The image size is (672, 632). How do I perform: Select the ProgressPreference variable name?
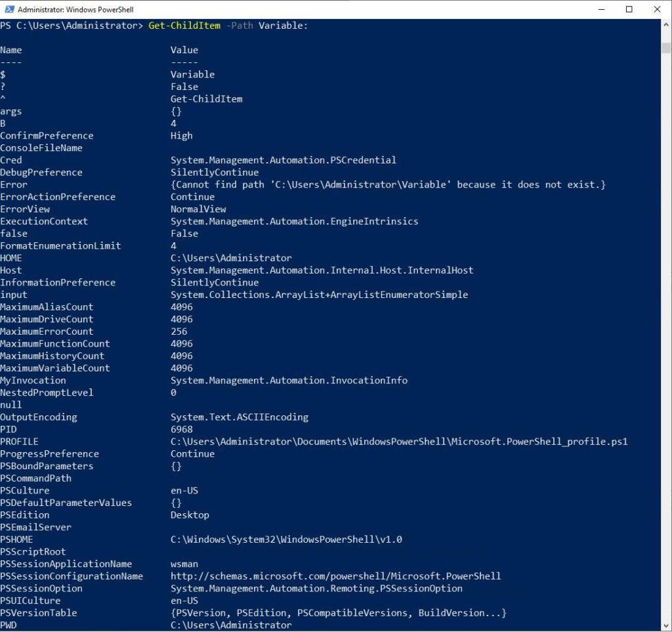(50, 454)
